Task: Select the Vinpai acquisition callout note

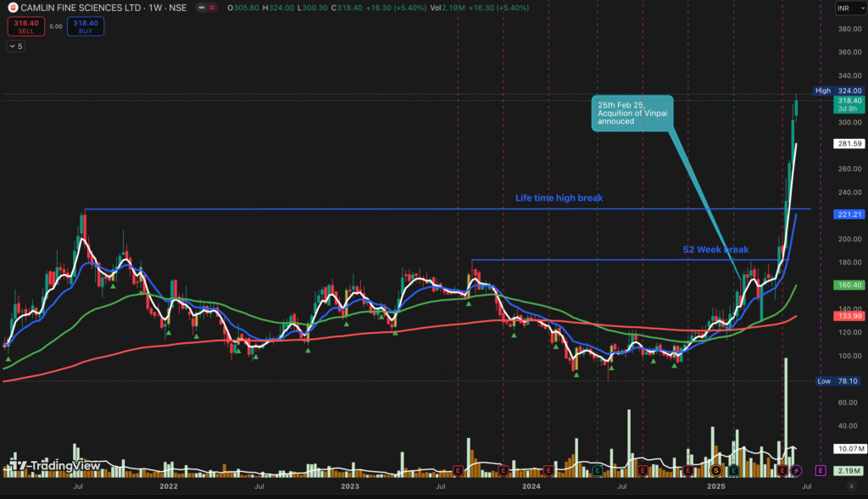Action: coord(632,114)
